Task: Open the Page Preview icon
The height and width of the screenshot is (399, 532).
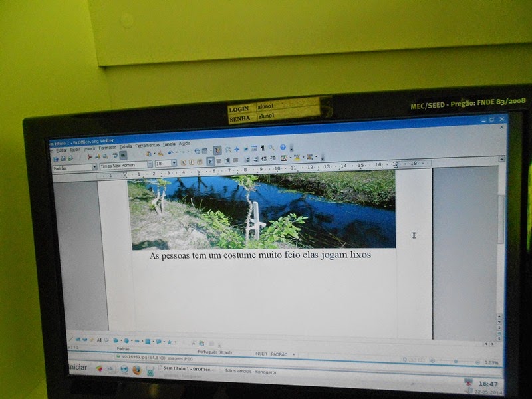Action: pos(106,156)
